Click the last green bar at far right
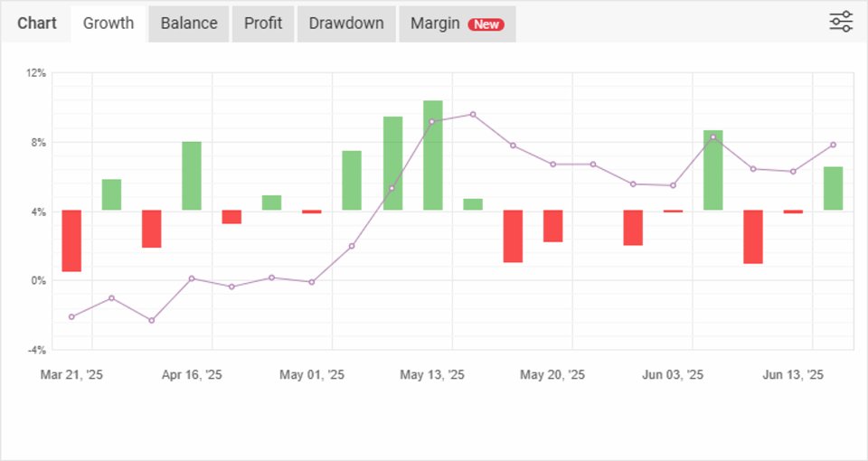The height and width of the screenshot is (461, 868). click(x=833, y=188)
